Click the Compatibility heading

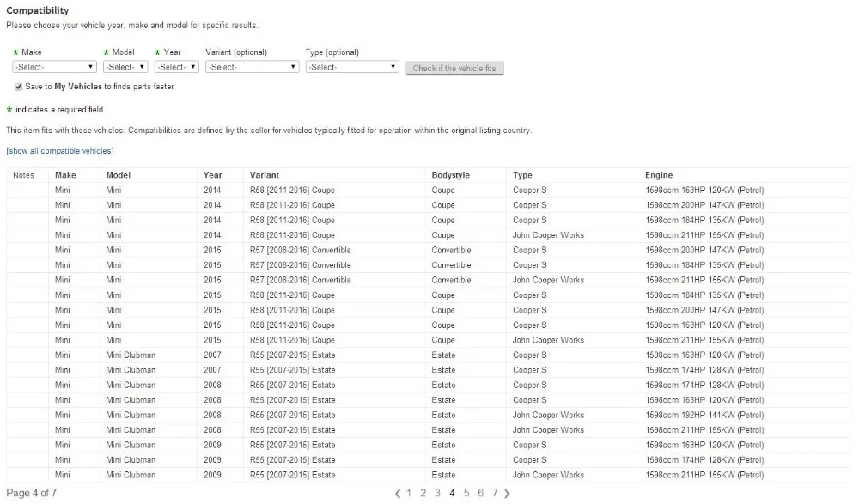pyautogui.click(x=37, y=10)
